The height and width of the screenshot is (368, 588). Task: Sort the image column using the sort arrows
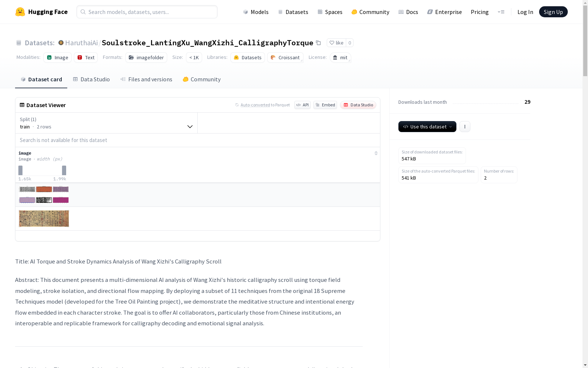click(376, 153)
